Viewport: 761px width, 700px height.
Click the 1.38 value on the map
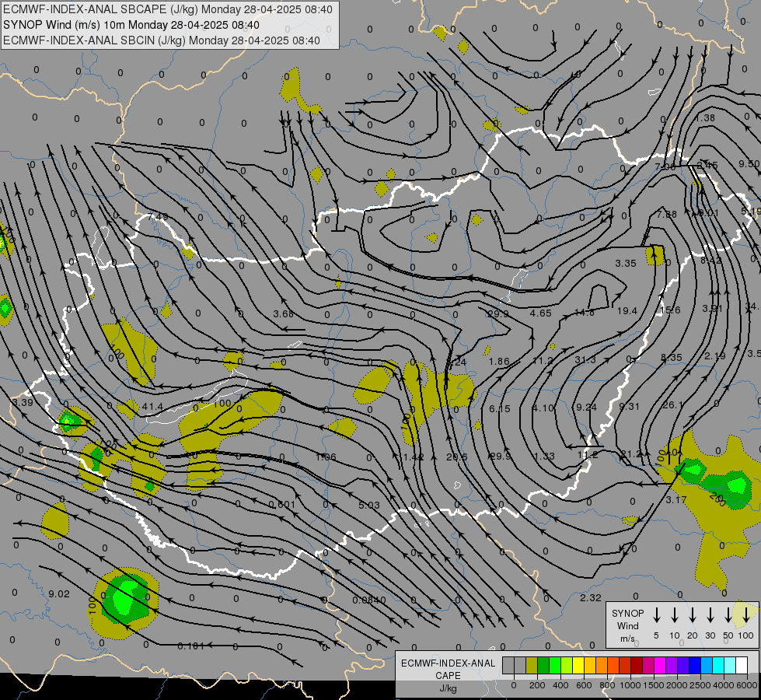pos(705,117)
